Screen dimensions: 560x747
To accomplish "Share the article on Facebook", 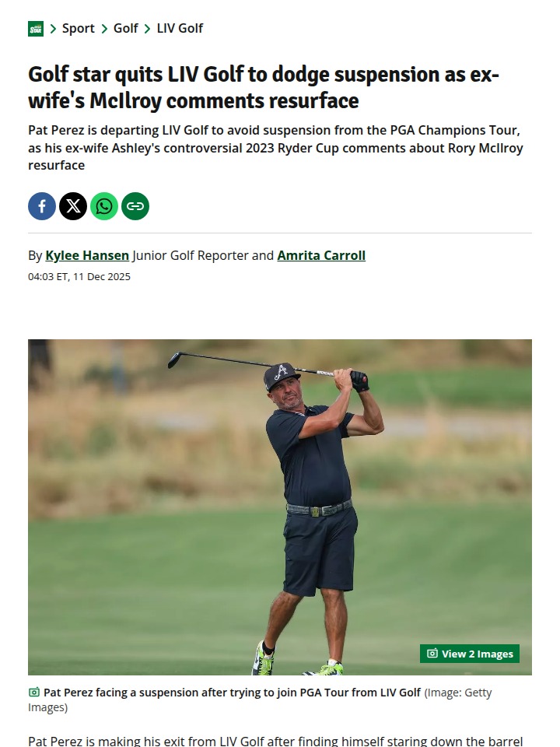I will 42,206.
